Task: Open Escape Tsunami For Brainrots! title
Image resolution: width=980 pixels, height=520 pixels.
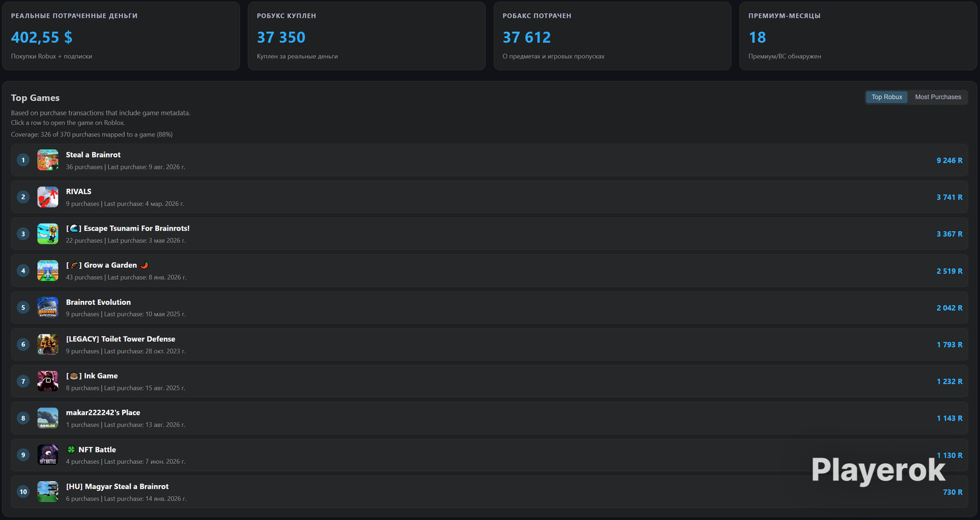Action: (128, 228)
